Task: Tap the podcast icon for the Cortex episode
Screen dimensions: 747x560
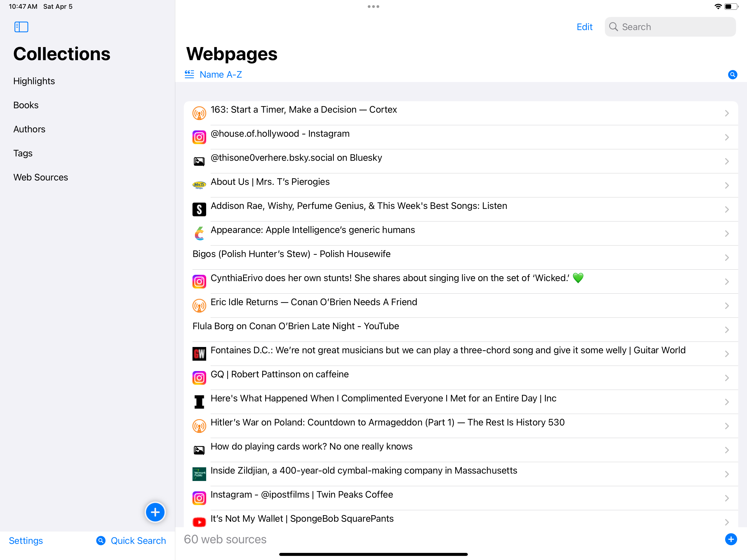Action: click(x=199, y=113)
